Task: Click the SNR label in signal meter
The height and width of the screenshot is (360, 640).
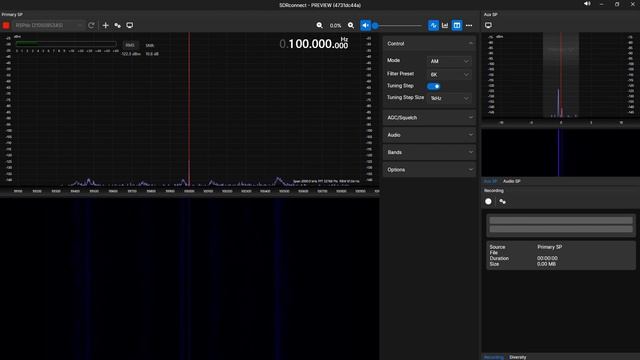Action: pos(150,45)
